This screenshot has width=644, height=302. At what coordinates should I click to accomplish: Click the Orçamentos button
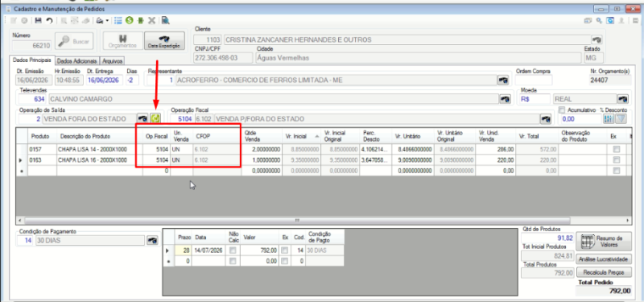122,41
